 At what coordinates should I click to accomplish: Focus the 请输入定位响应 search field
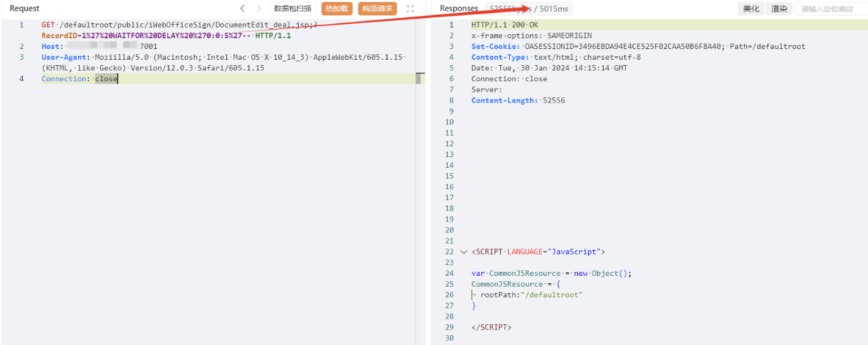point(831,9)
